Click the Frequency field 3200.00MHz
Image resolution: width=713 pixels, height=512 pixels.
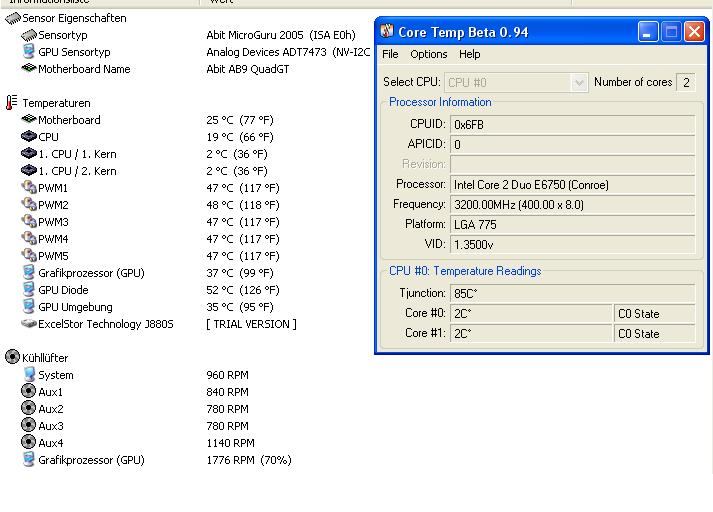[572, 205]
